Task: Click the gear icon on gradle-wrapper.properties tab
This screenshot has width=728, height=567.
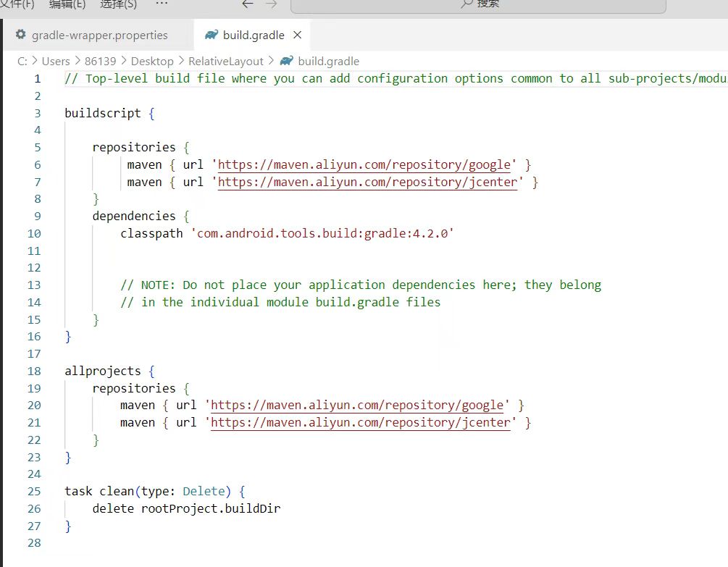Action: (20, 35)
